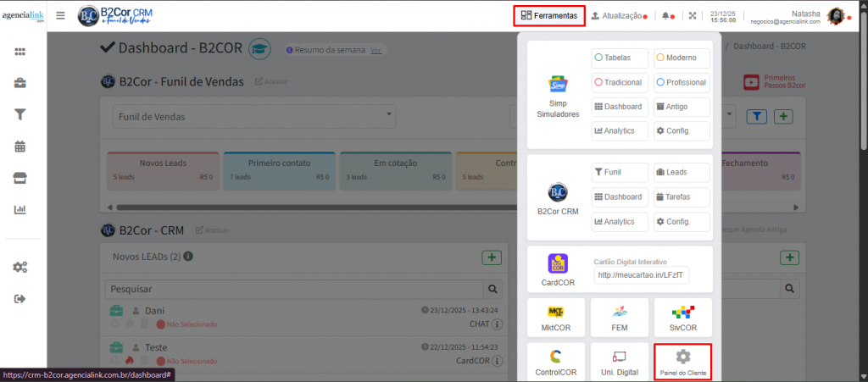Open ControlCOR tool tile
The image size is (868, 382).
pos(556,360)
